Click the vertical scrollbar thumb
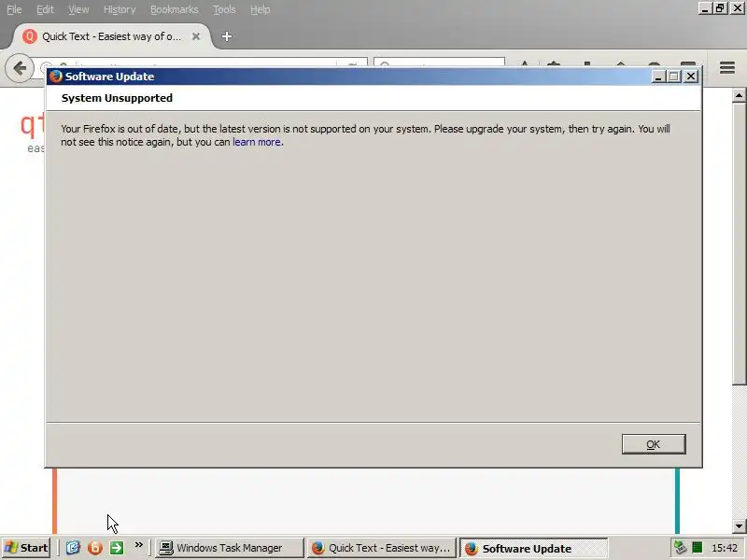Viewport: 747px width, 560px height. point(739,244)
